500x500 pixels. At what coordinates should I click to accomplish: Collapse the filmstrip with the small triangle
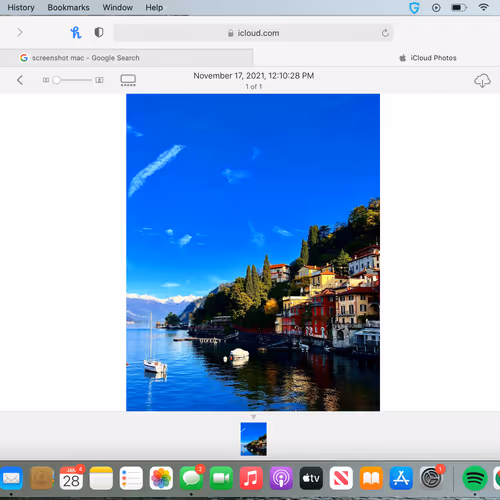coord(254,417)
